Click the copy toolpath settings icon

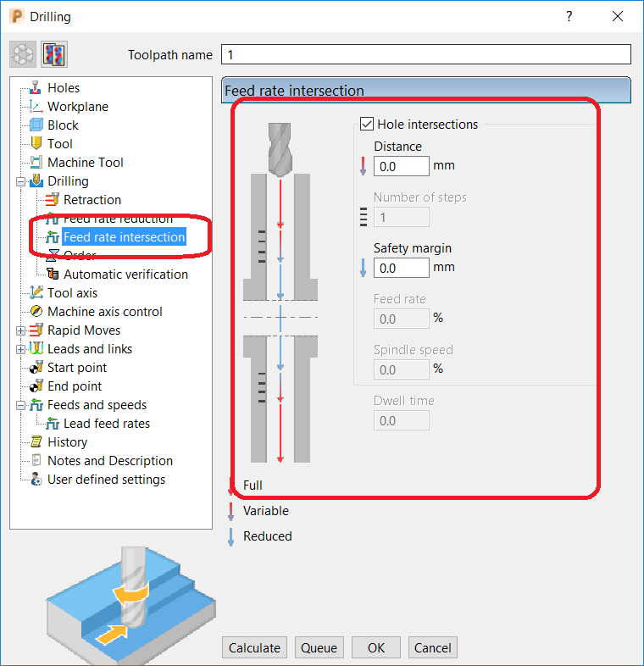pyautogui.click(x=54, y=54)
